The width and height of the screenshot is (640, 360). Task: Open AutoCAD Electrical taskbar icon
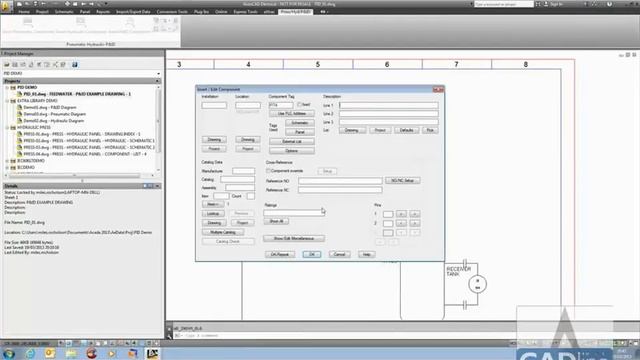pos(153,353)
